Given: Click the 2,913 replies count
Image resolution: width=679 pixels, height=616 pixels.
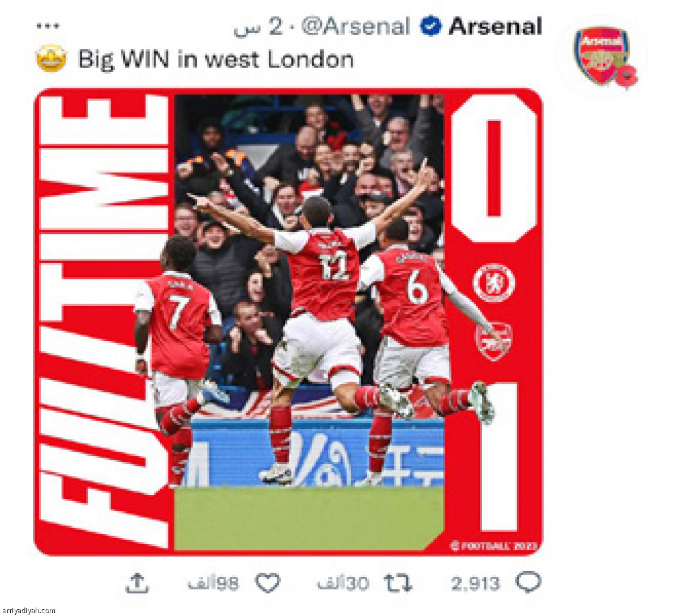Looking at the screenshot, I should point(475,583).
